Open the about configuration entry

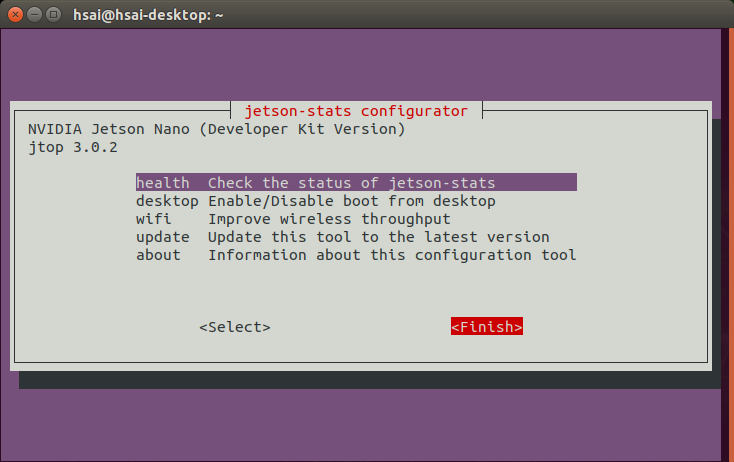coord(356,255)
